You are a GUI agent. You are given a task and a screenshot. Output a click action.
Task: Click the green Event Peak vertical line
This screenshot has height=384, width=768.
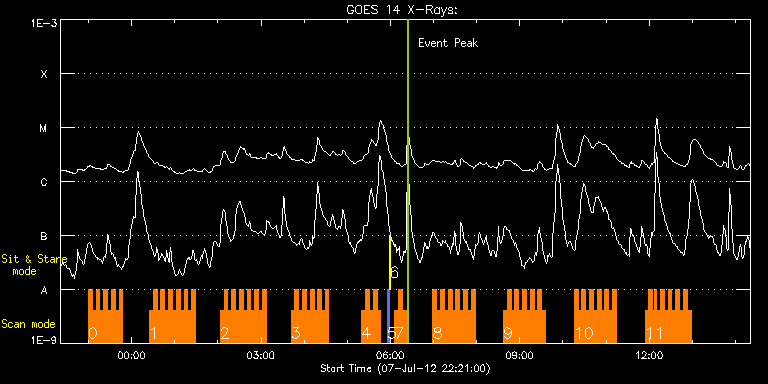(408, 181)
